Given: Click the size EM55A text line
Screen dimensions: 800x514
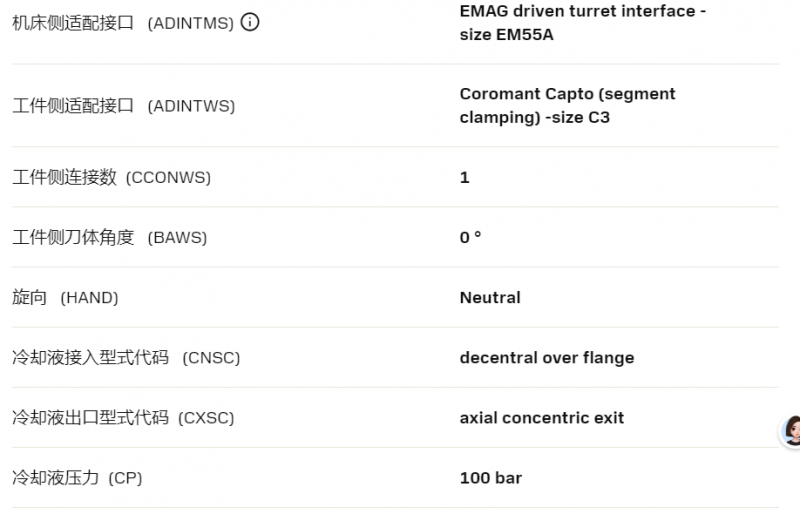Looking at the screenshot, I should pos(506,35).
